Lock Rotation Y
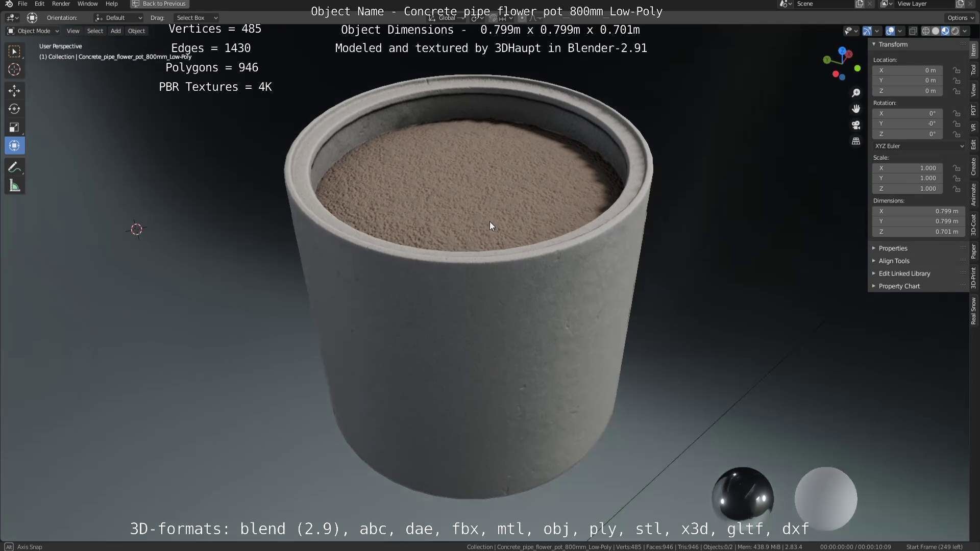The width and height of the screenshot is (980, 551). [x=957, y=124]
